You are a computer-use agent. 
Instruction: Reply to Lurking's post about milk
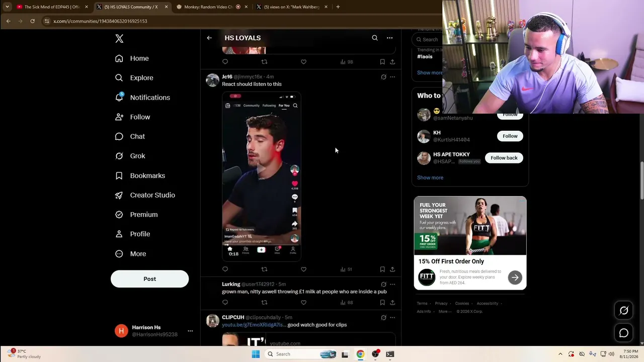(x=225, y=303)
